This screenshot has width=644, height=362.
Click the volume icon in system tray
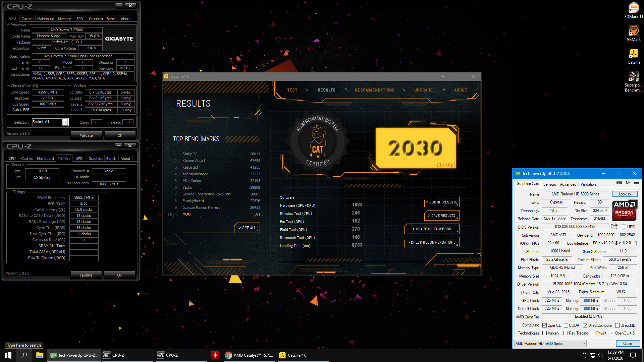tap(600, 355)
